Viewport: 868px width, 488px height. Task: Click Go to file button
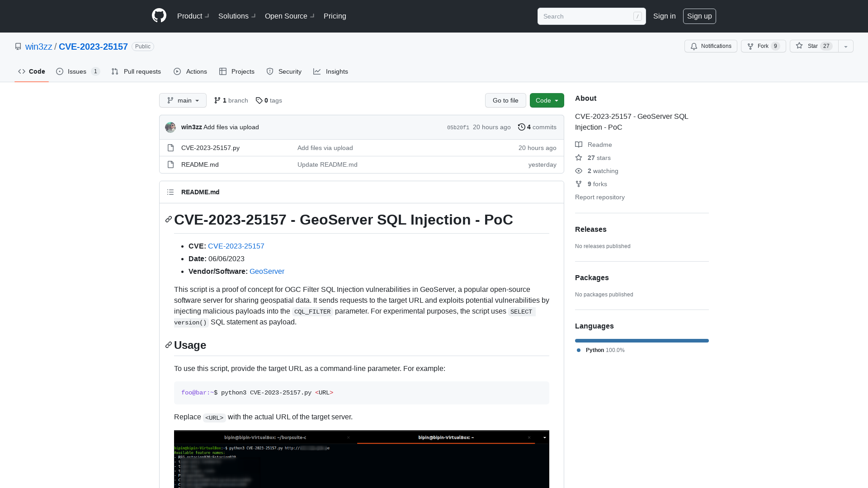tap(505, 100)
